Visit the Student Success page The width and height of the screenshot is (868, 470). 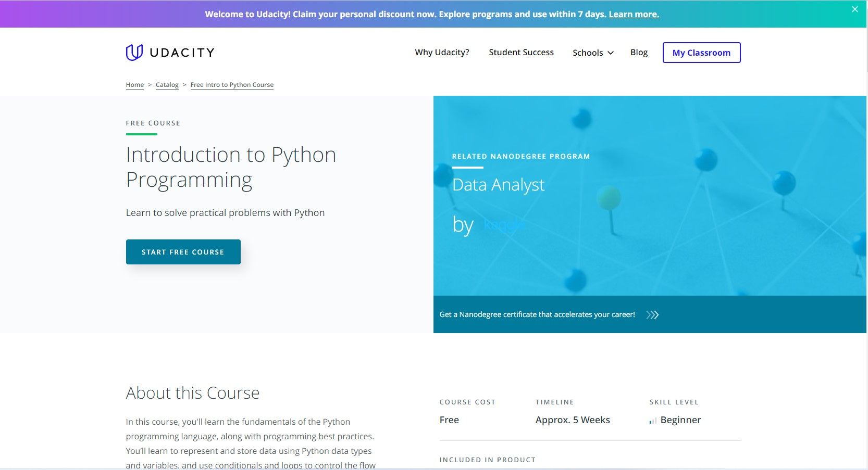click(x=521, y=52)
